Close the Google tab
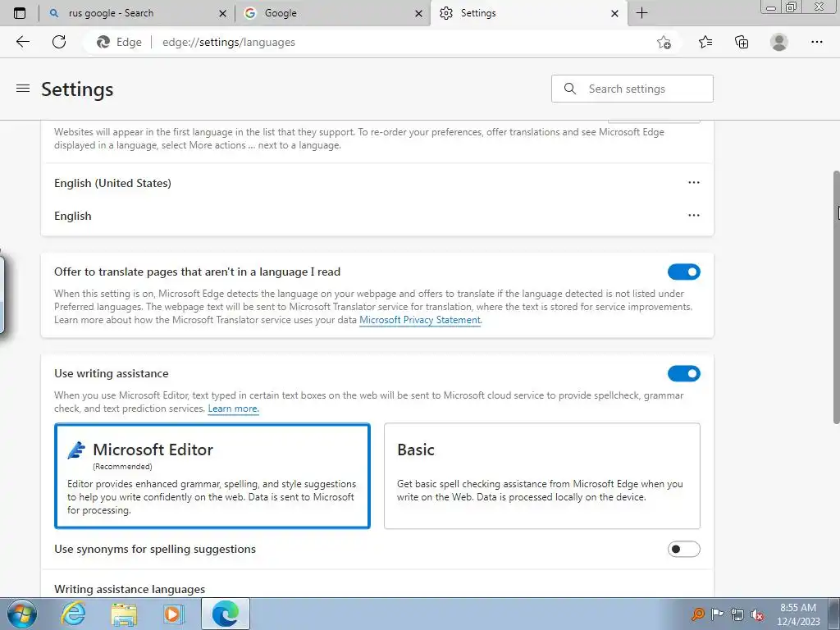 point(419,13)
